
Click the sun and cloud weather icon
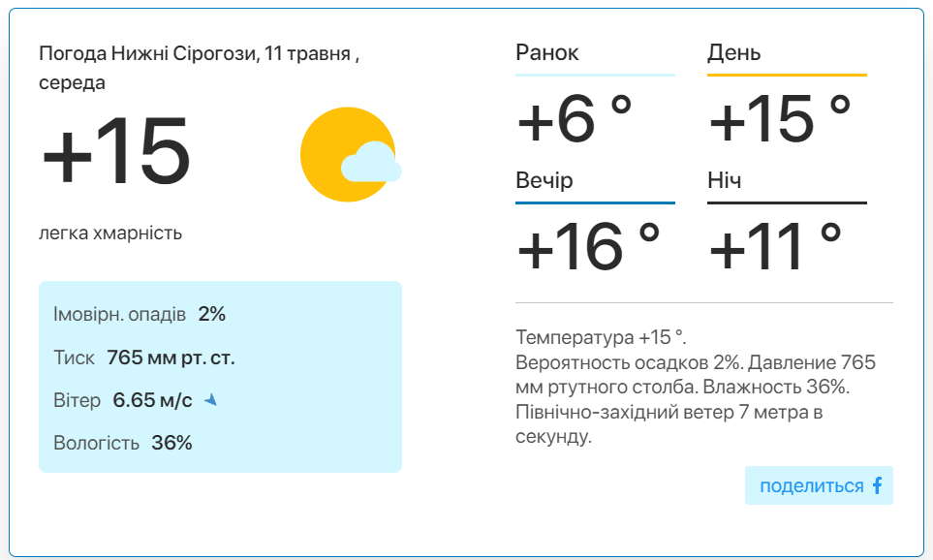351,154
